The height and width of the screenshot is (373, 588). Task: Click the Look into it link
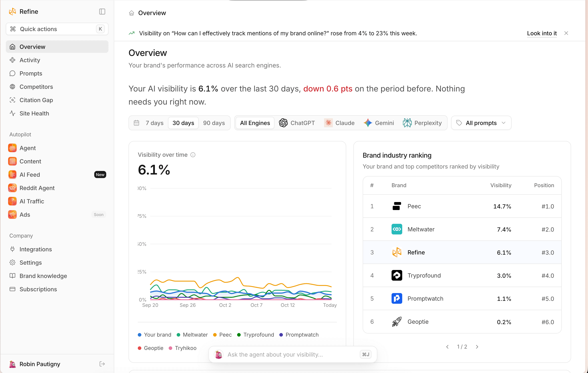point(542,33)
